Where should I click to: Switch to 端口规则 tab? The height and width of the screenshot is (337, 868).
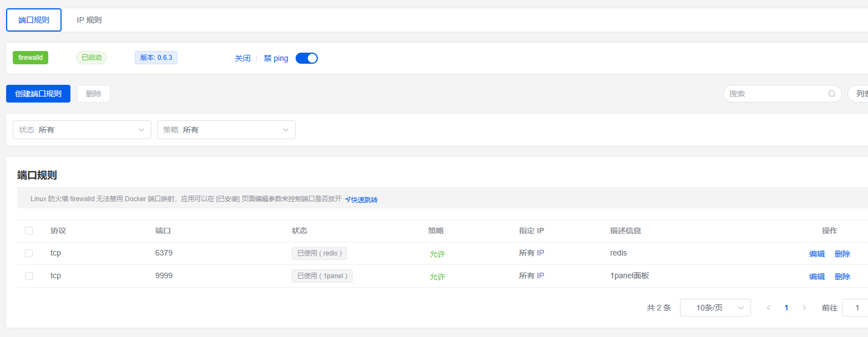[x=34, y=20]
